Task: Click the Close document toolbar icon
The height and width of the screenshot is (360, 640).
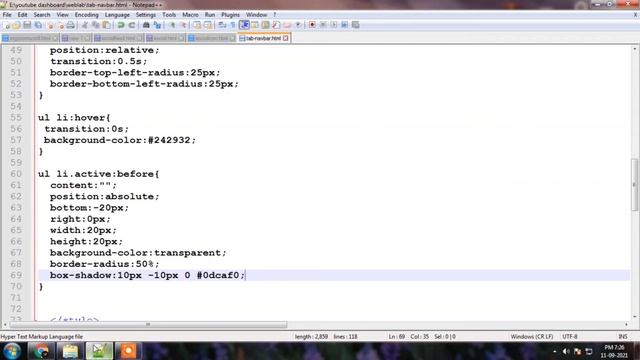Action: (x=50, y=25)
